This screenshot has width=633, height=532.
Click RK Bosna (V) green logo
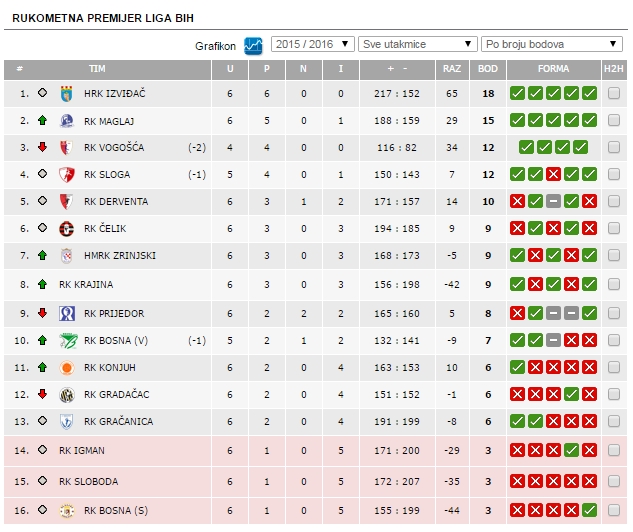click(x=68, y=340)
